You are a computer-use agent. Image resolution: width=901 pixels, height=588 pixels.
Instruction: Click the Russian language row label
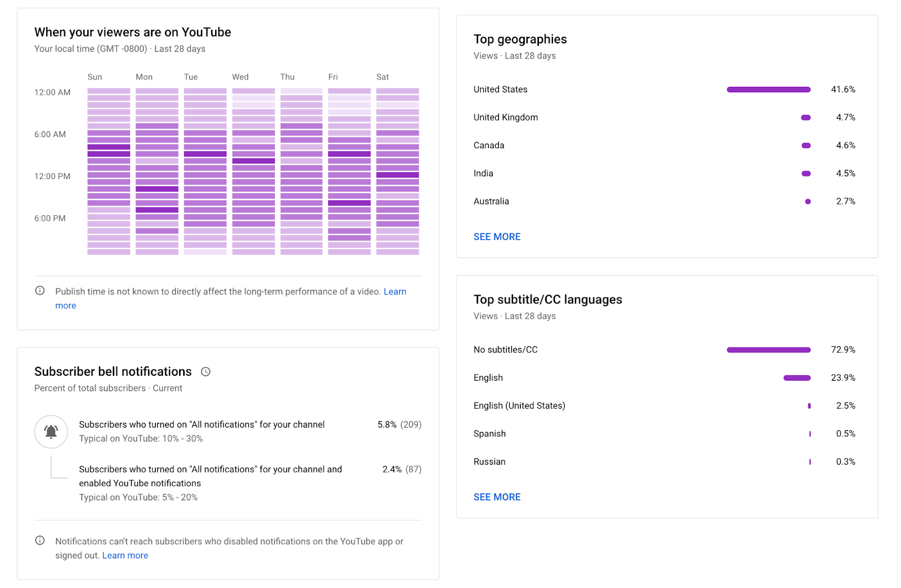point(489,462)
